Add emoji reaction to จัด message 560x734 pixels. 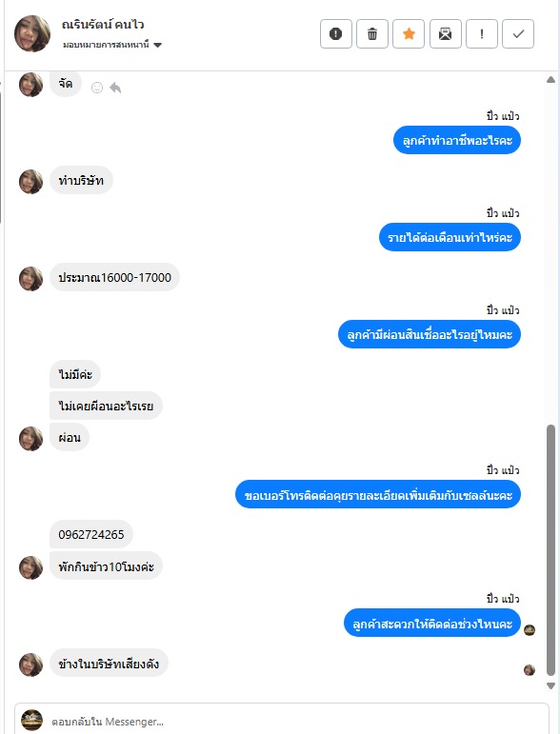point(97,88)
